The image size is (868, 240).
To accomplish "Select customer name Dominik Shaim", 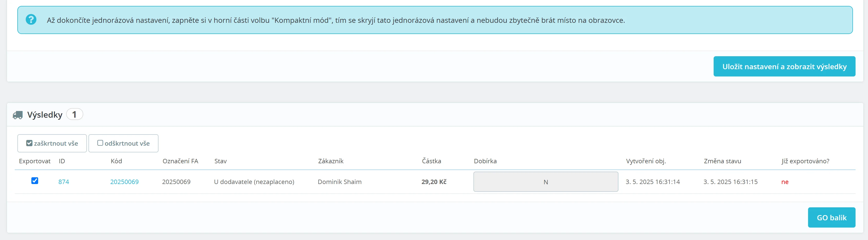I will point(339,182).
